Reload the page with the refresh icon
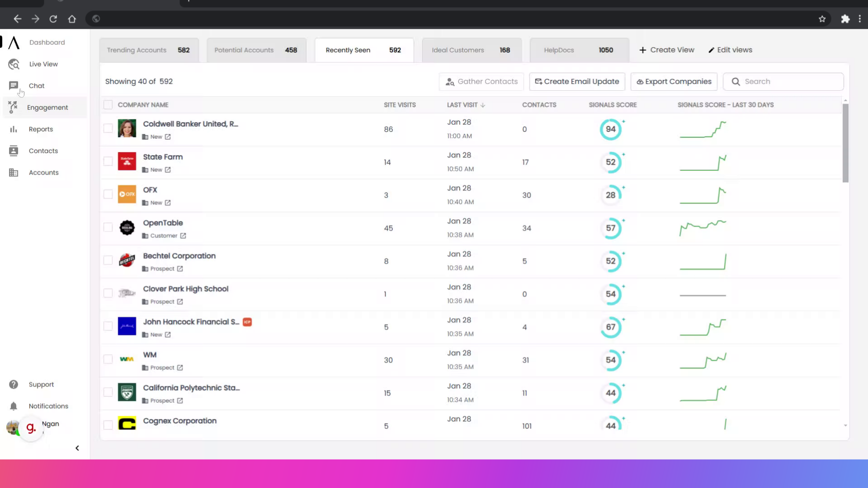Viewport: 868px width, 488px height. pyautogui.click(x=53, y=19)
